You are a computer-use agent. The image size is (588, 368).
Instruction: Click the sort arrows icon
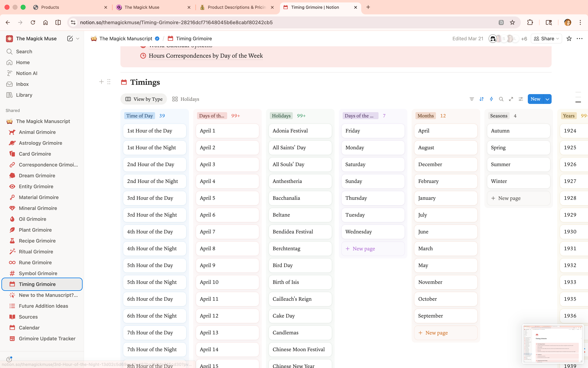pyautogui.click(x=482, y=99)
